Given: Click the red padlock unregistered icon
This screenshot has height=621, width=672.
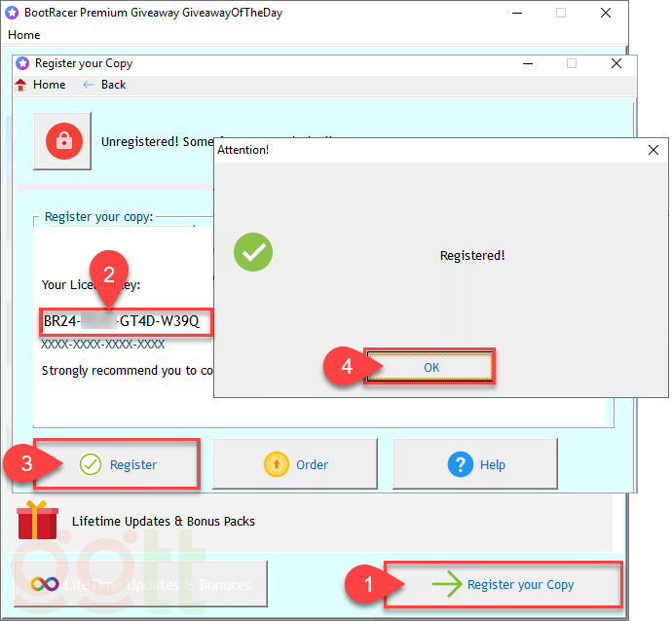Looking at the screenshot, I should click(63, 141).
